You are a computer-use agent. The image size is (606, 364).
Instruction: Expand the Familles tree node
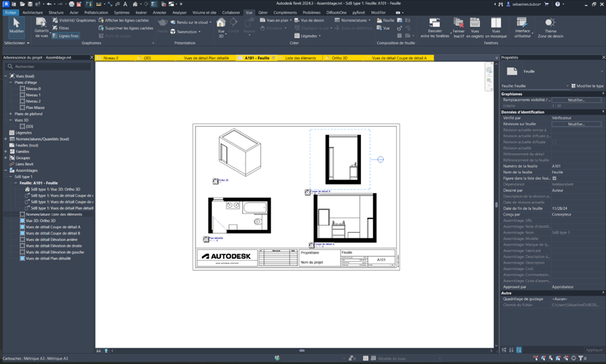coord(6,151)
